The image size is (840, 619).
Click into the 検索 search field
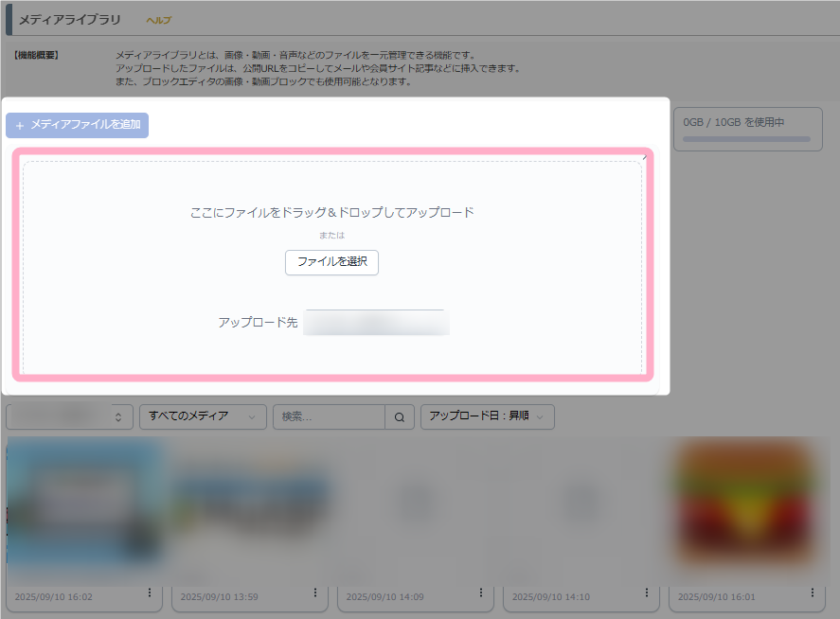pyautogui.click(x=329, y=416)
